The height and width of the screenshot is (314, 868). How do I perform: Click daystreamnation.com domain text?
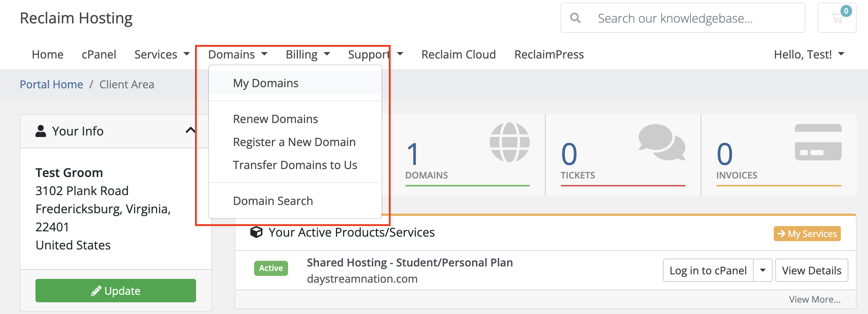pos(362,279)
